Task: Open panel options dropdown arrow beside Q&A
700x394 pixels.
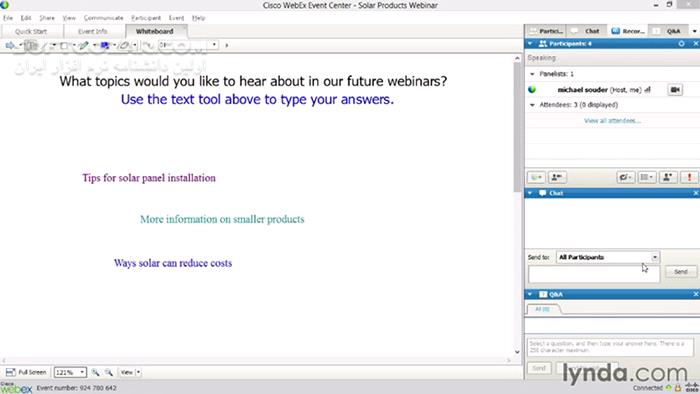Action: click(695, 31)
